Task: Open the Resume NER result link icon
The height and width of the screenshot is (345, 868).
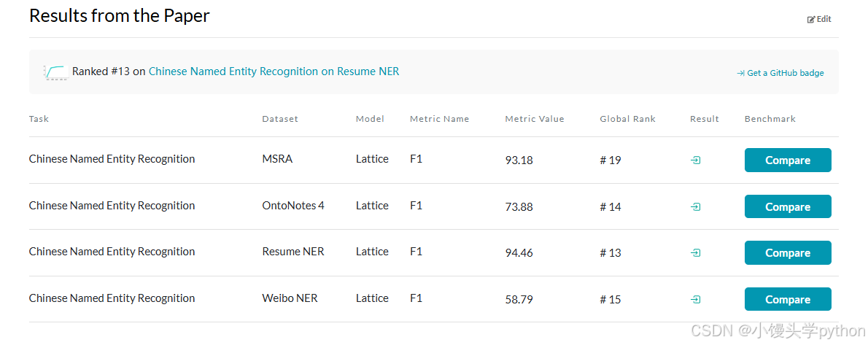Action: pos(696,253)
